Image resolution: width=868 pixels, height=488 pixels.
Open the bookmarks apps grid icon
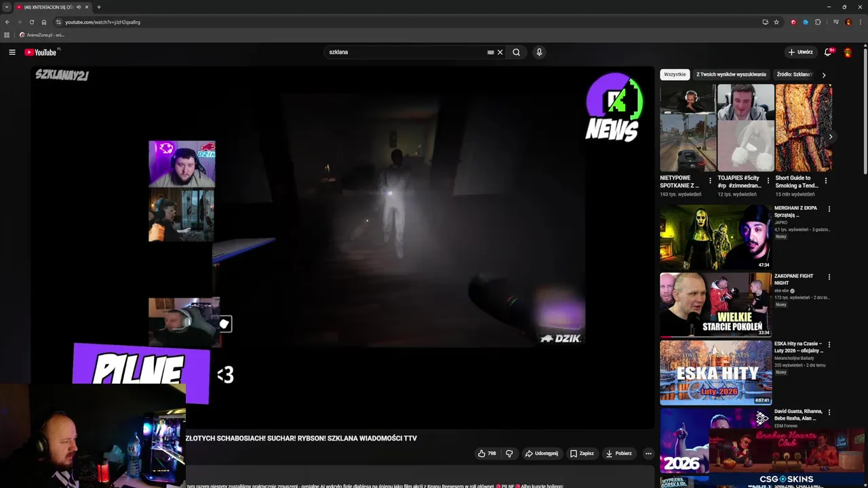[7, 35]
